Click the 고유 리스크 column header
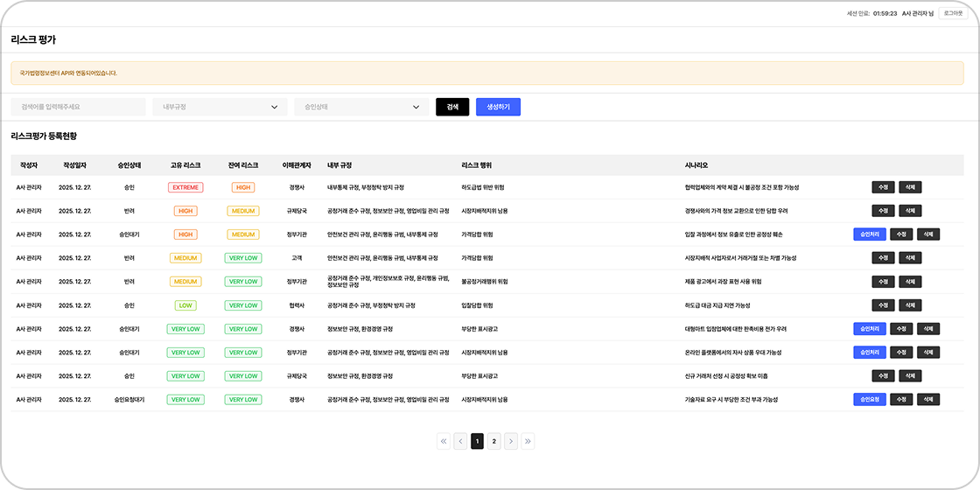 click(x=185, y=164)
